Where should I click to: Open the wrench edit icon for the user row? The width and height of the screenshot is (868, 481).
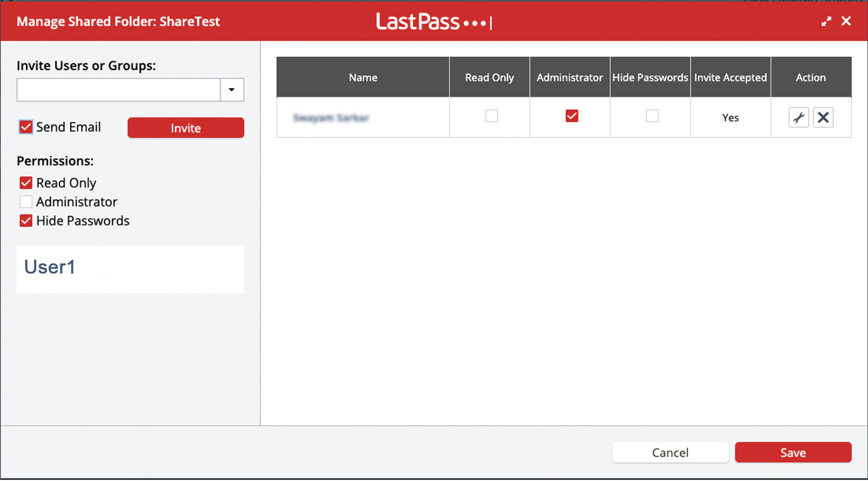point(799,117)
